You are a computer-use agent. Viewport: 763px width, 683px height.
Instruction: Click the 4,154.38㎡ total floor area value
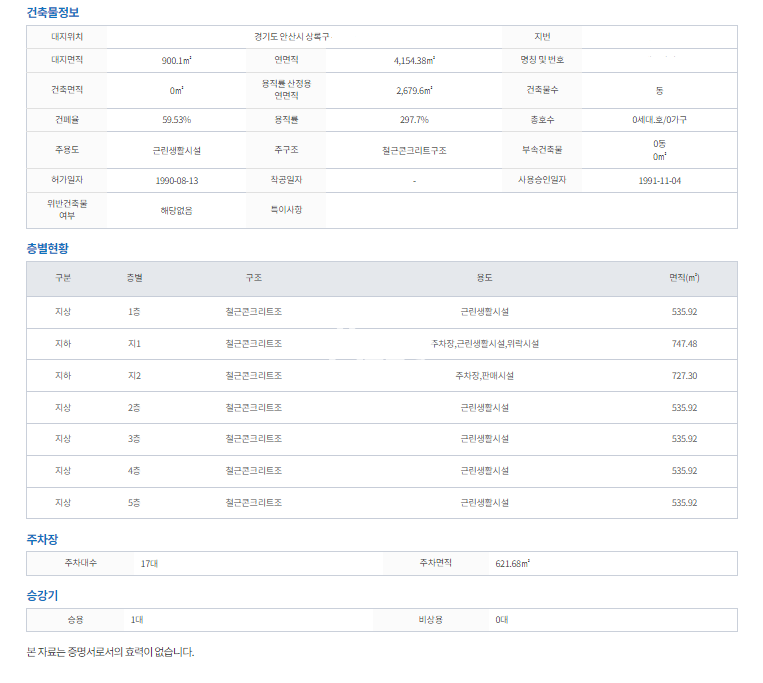pyautogui.click(x=414, y=60)
